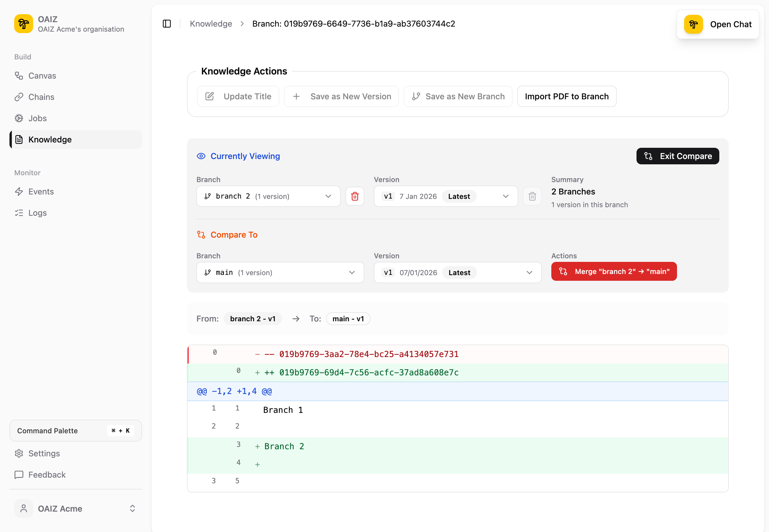Open the OAIZ Acme account switcher chevron
Viewport: 769px width, 532px height.
[x=132, y=508]
